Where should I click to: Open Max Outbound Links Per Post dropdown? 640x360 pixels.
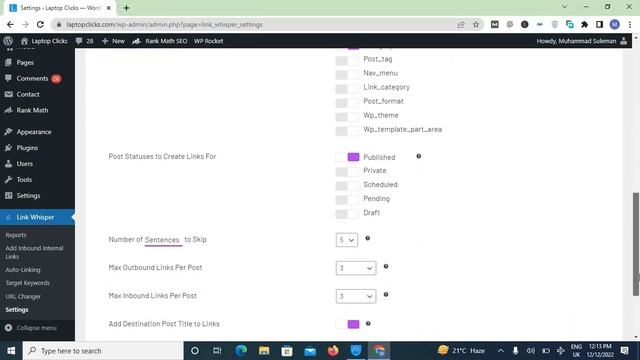[x=356, y=268]
